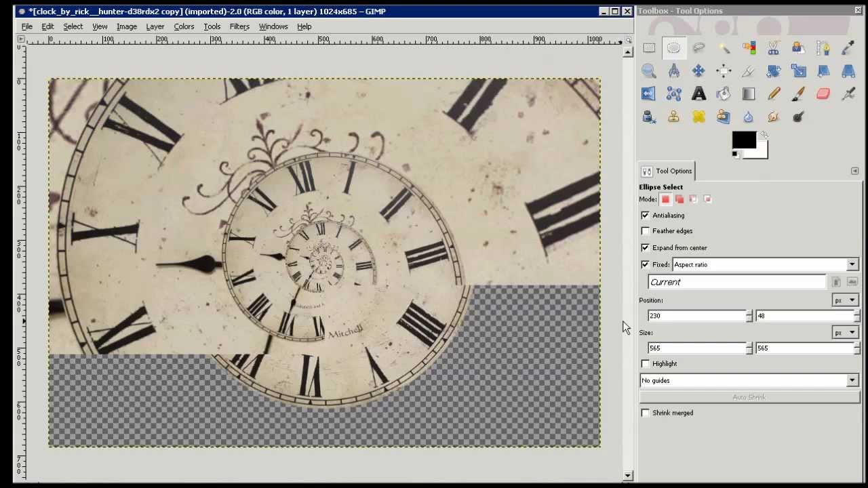Image resolution: width=868 pixels, height=488 pixels.
Task: Select the Paintbrush tool
Action: [798, 94]
